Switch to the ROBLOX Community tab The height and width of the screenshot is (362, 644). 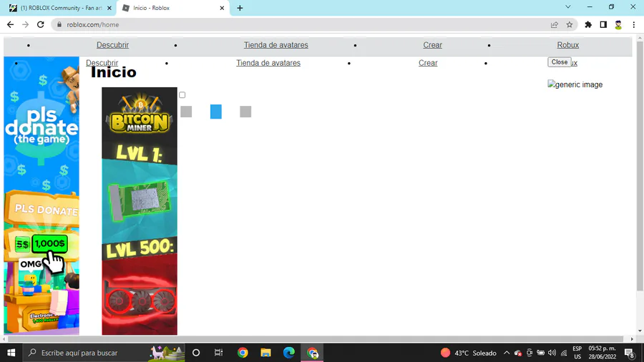(x=61, y=8)
